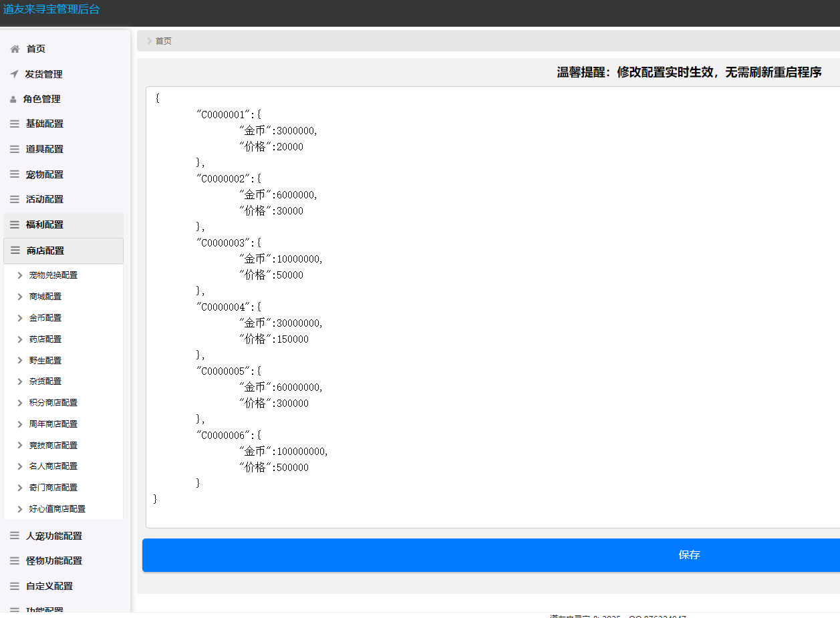840x618 pixels.
Task: Open 好心值商店配置 from the sidebar
Action: click(x=57, y=509)
